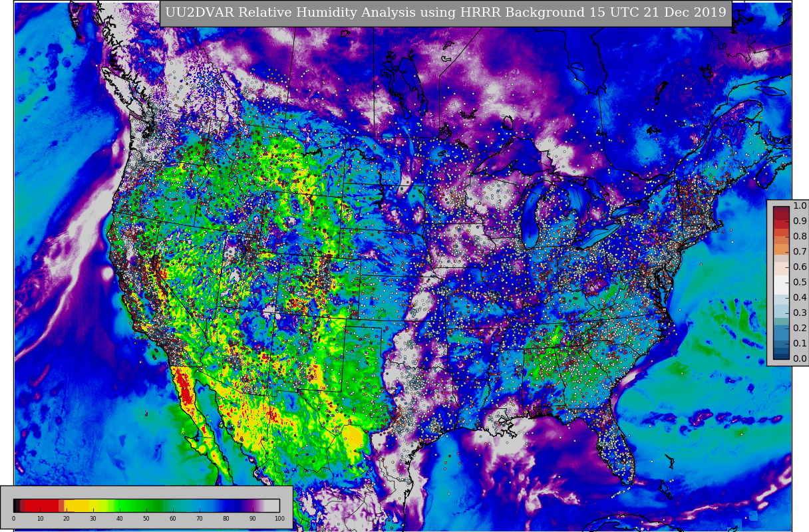Click the 80 tick label on the bottom humidity scale
The width and height of the screenshot is (809, 532).
[226, 519]
